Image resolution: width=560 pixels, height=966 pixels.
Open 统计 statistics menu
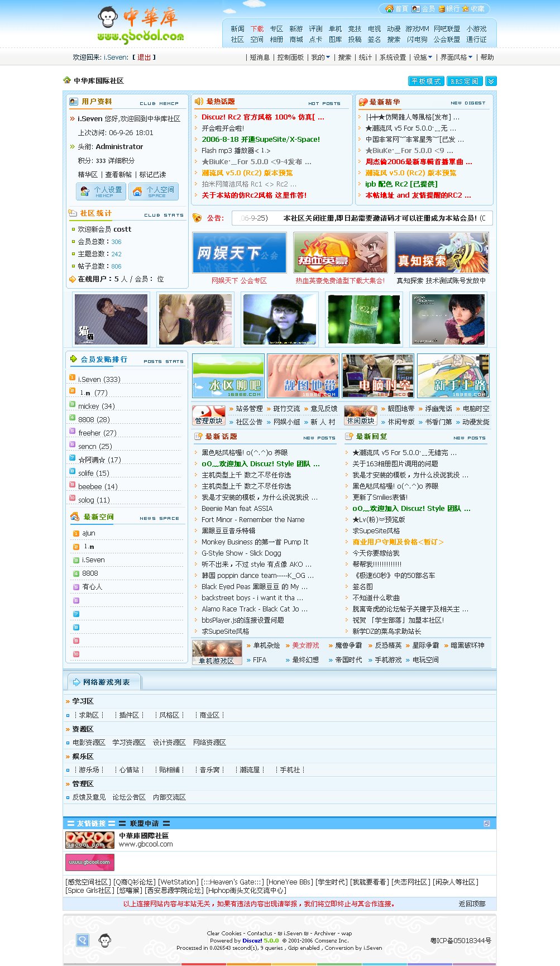(x=365, y=57)
